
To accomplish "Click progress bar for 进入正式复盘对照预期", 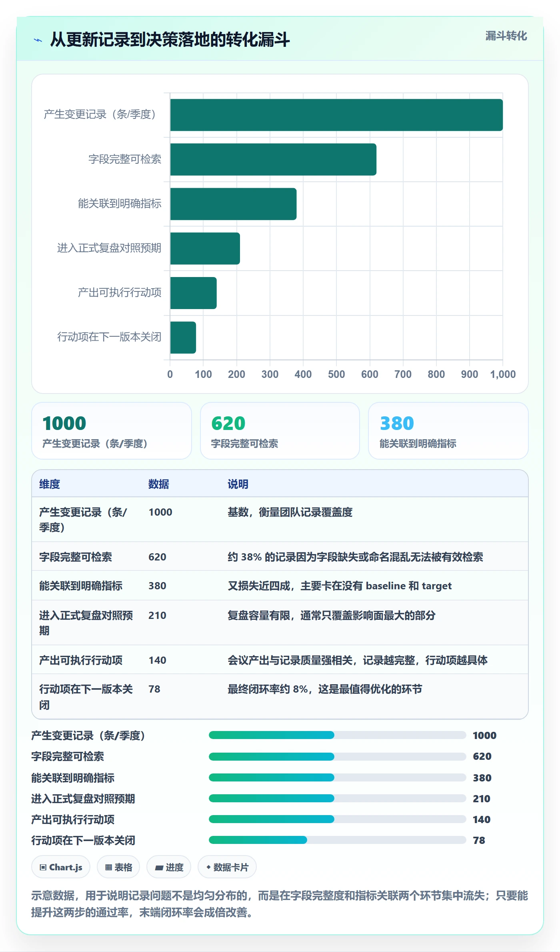I will 338,798.
